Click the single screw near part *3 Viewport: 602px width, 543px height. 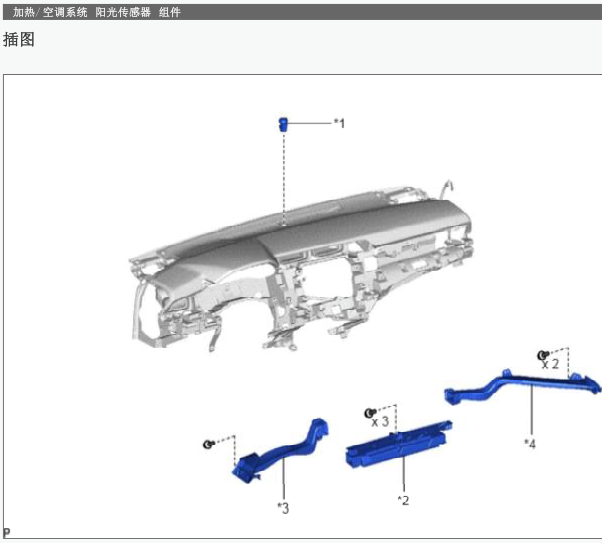click(208, 444)
